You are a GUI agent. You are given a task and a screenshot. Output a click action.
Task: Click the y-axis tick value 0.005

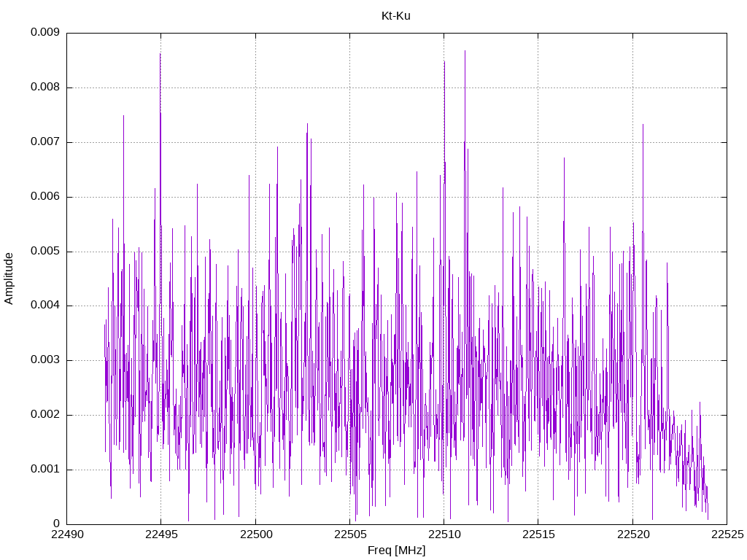point(45,252)
